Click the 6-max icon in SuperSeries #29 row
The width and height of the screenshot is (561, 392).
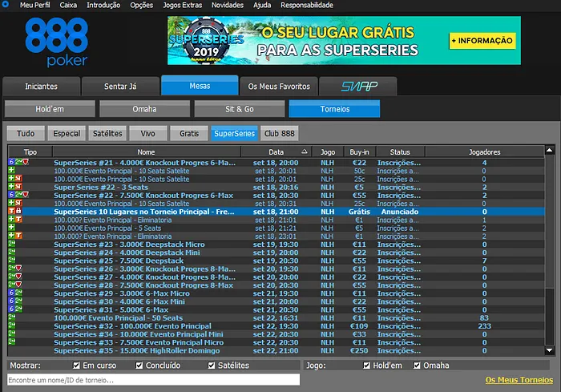pos(11,293)
